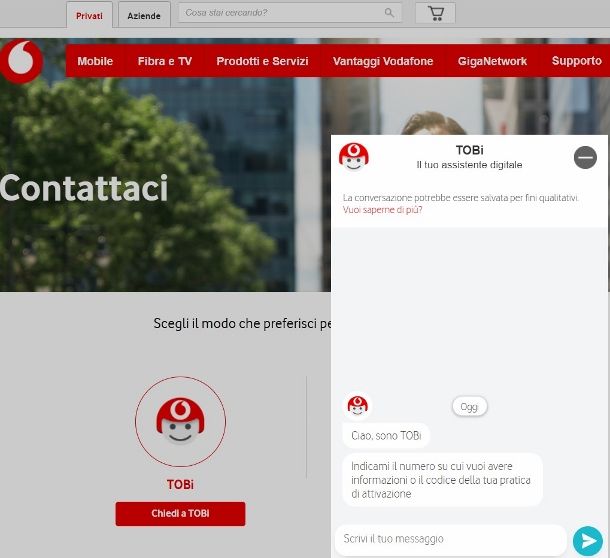Send the chat message with arrow button

click(587, 540)
